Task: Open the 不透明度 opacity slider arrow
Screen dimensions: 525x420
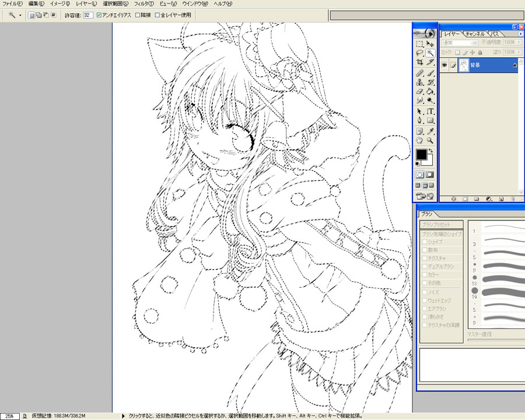Action: [x=519, y=43]
